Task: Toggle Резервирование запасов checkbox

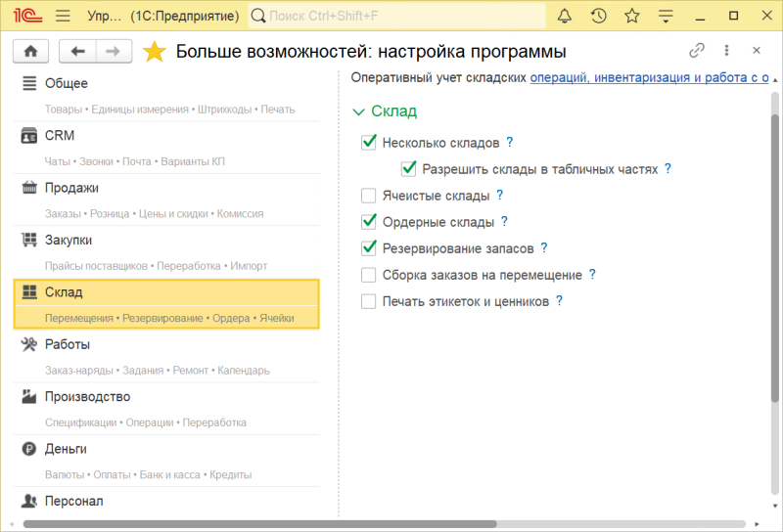Action: pyautogui.click(x=369, y=248)
